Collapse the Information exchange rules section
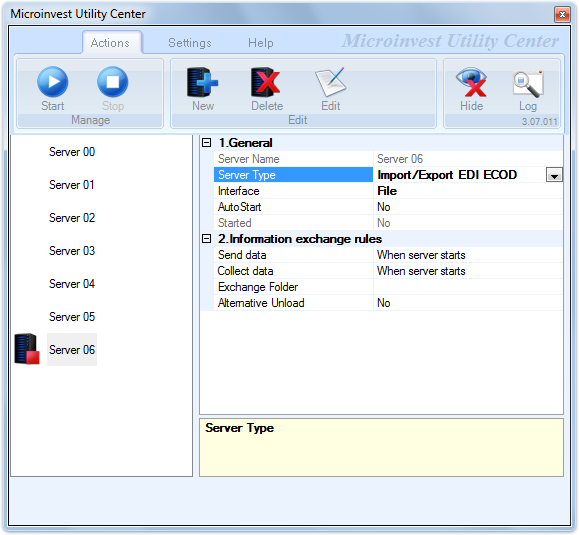Screen dimensions: 579x535 tap(207, 239)
